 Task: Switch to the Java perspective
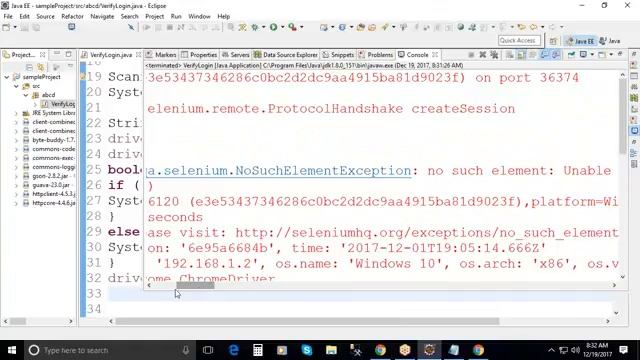610,41
